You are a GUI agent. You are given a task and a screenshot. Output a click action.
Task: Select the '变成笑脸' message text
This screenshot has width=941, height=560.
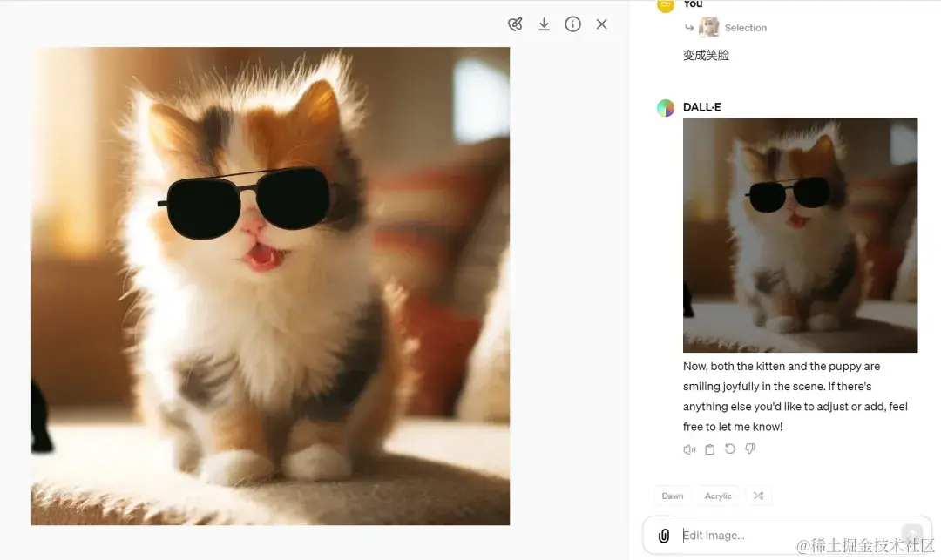(706, 55)
